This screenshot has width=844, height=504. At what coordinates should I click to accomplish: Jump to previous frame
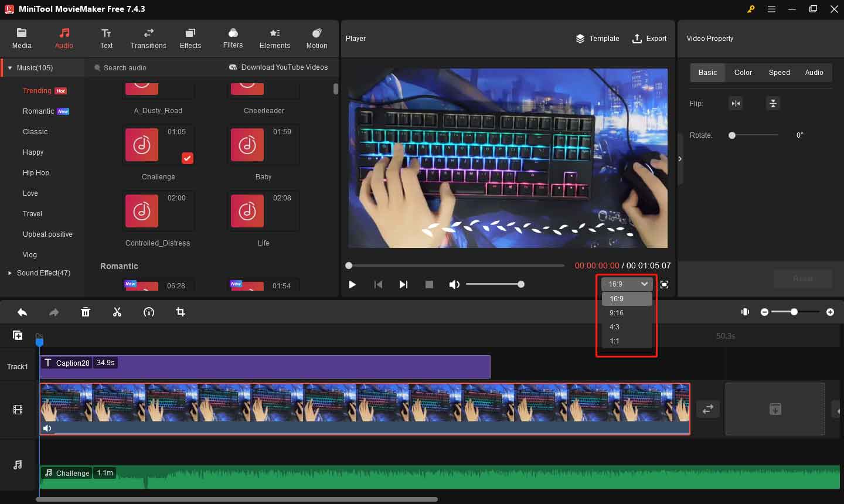[378, 285]
